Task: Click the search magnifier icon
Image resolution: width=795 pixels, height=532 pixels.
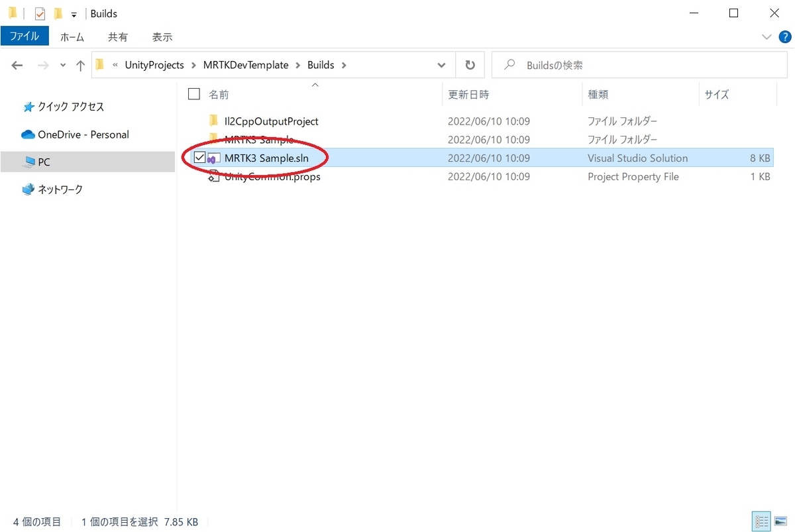Action: [x=510, y=65]
